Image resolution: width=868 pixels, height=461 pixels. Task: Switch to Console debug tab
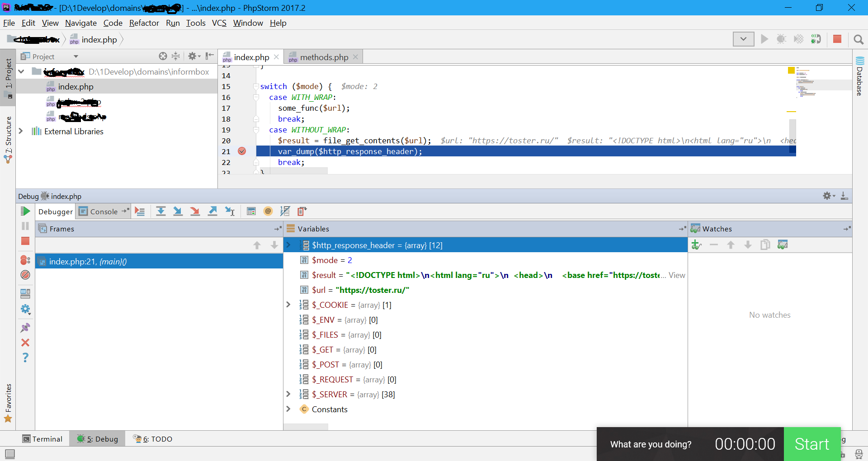point(104,212)
